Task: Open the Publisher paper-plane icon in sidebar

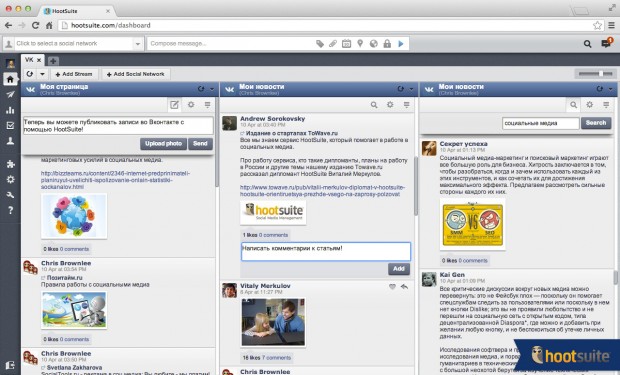Action: pyautogui.click(x=10, y=94)
